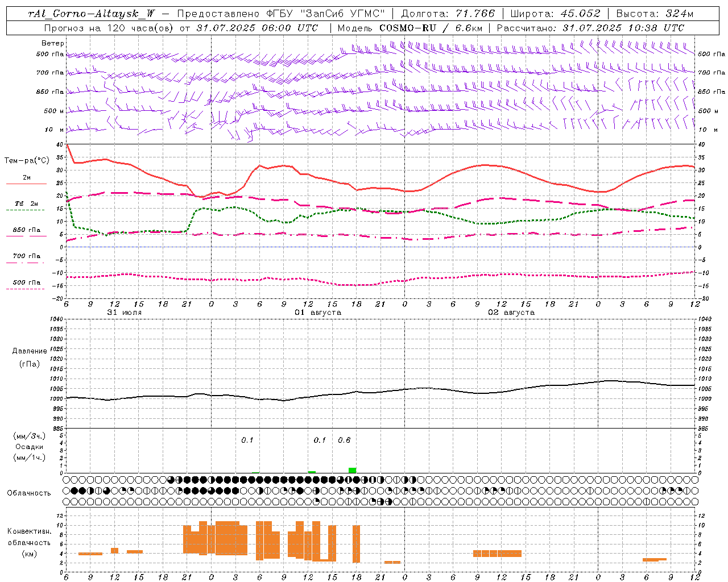Viewport: 728px width, 582px height.
Task: Click the '02 августа' date label
Action: tap(511, 313)
